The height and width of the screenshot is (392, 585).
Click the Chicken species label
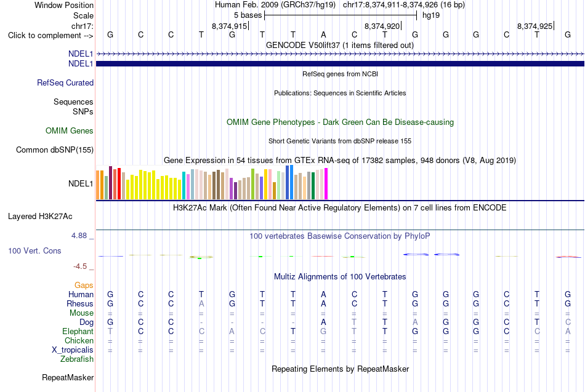coord(79,340)
